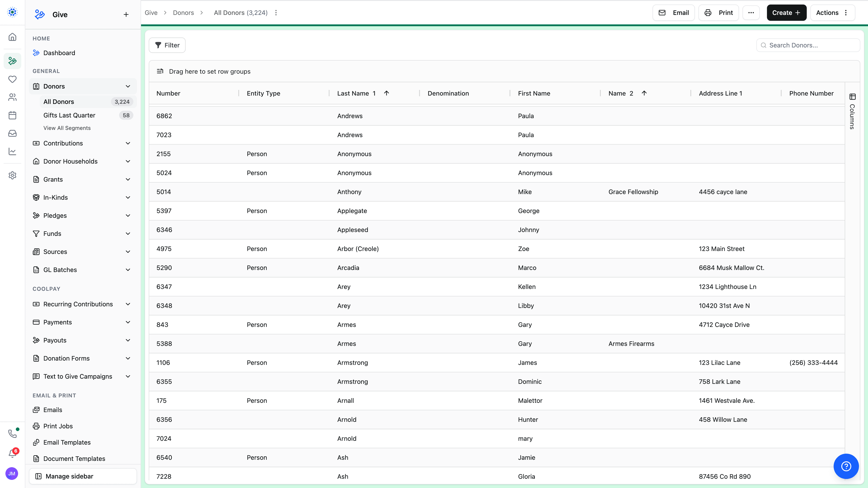Click the Name column ascending sort arrow

[x=644, y=93]
